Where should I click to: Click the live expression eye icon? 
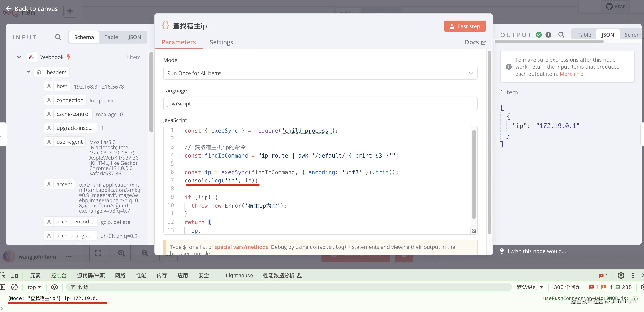pyautogui.click(x=54, y=287)
